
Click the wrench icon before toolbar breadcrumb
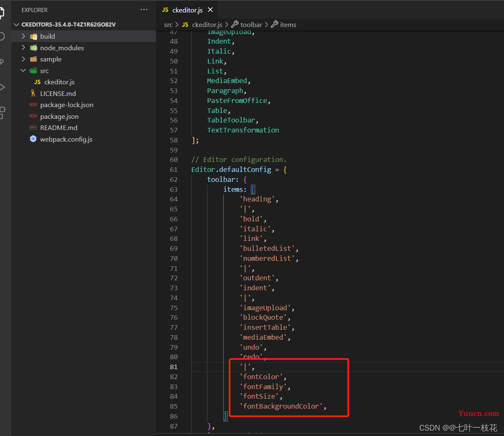(234, 24)
